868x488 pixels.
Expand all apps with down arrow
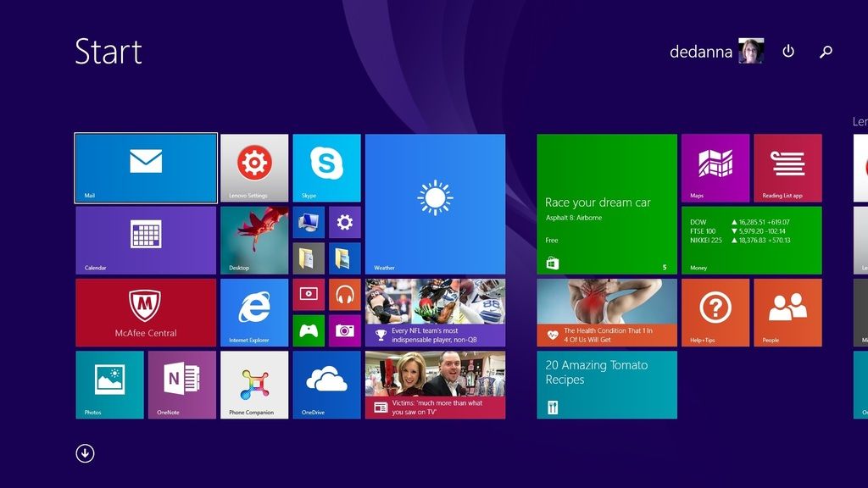pos(85,453)
